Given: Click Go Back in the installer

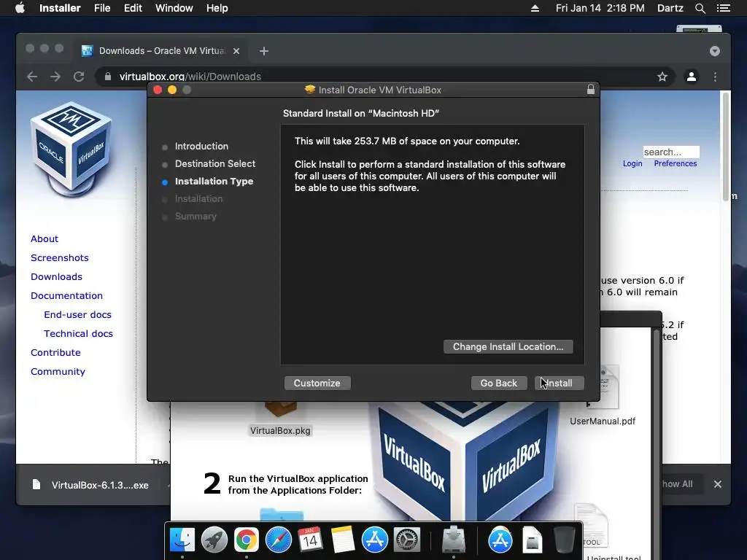Looking at the screenshot, I should click(x=499, y=383).
